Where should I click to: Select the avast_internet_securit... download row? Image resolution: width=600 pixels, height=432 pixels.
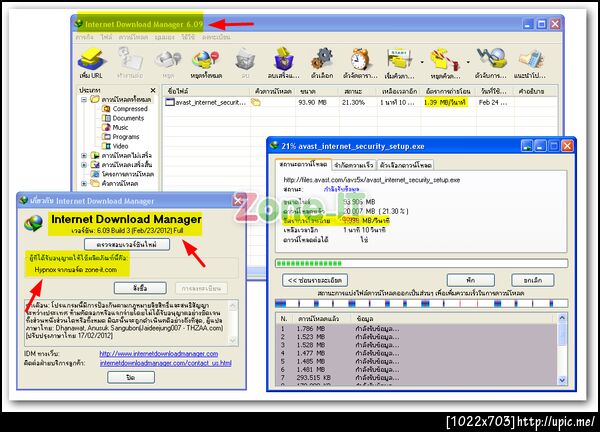360,103
